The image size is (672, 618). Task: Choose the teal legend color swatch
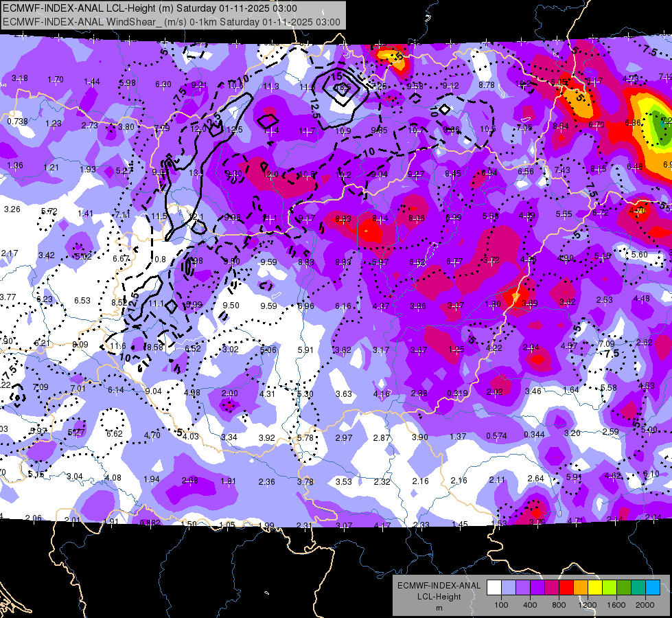tap(638, 588)
